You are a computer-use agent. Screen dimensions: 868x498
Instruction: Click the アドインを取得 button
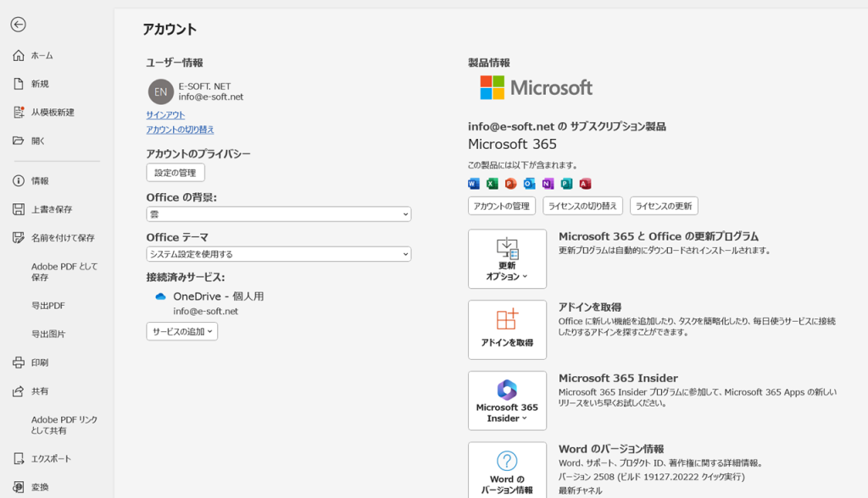point(507,329)
